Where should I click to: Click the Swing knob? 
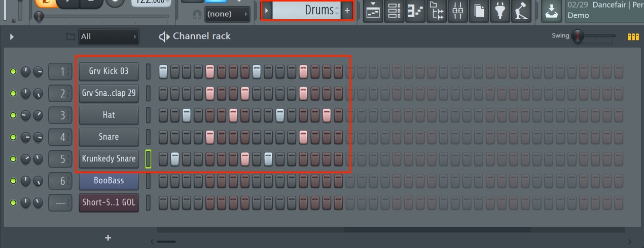coord(578,36)
